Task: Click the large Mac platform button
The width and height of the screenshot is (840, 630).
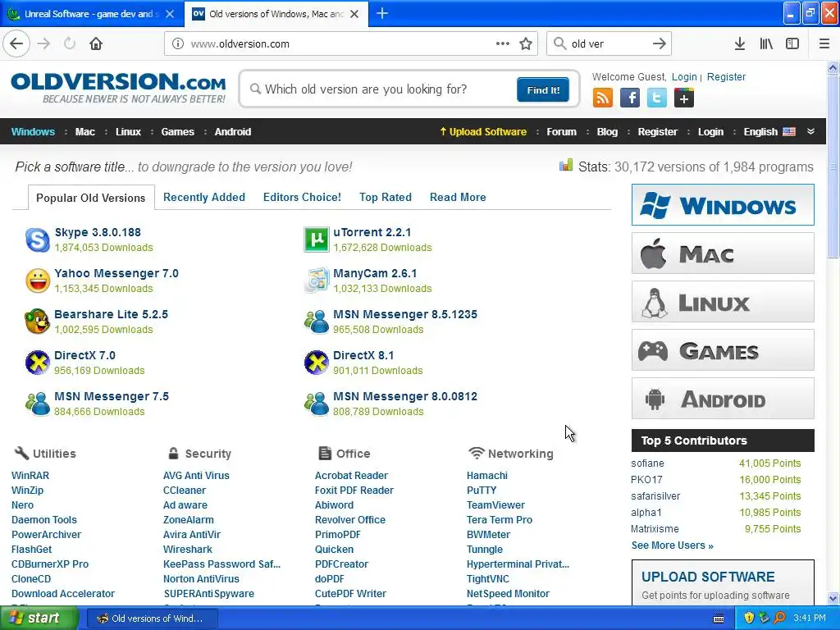Action: pos(723,253)
